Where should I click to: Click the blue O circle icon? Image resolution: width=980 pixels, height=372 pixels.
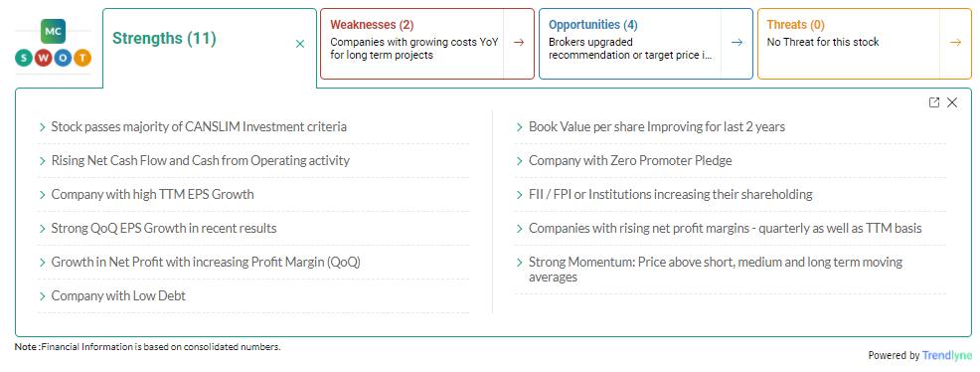coord(63,59)
